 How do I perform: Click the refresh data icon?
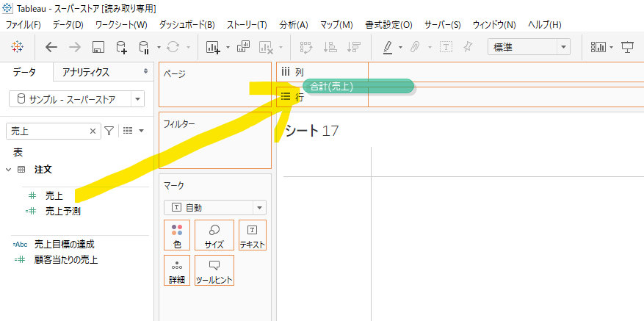pos(173,47)
